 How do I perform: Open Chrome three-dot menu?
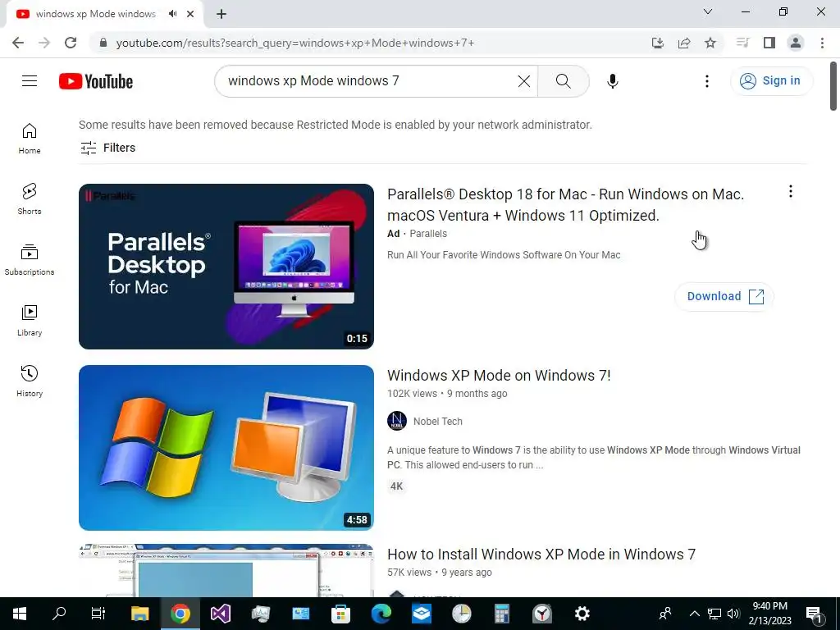pos(822,43)
